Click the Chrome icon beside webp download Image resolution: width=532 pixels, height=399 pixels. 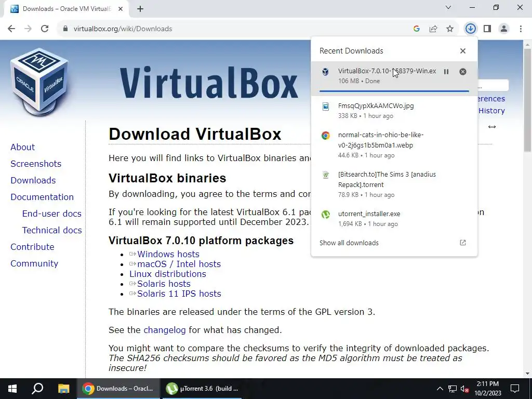tap(325, 136)
